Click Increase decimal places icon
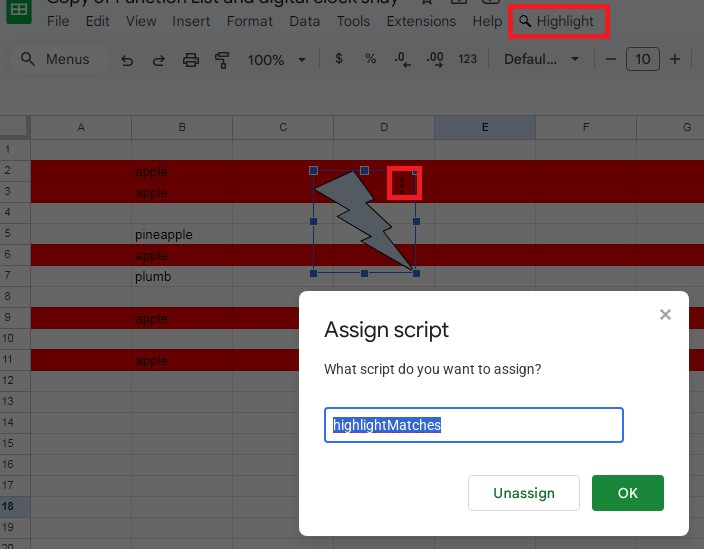The width and height of the screenshot is (704, 549). pyautogui.click(x=435, y=59)
